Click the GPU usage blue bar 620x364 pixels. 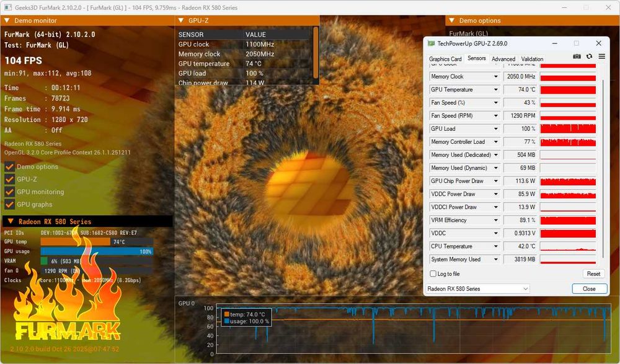tap(97, 251)
